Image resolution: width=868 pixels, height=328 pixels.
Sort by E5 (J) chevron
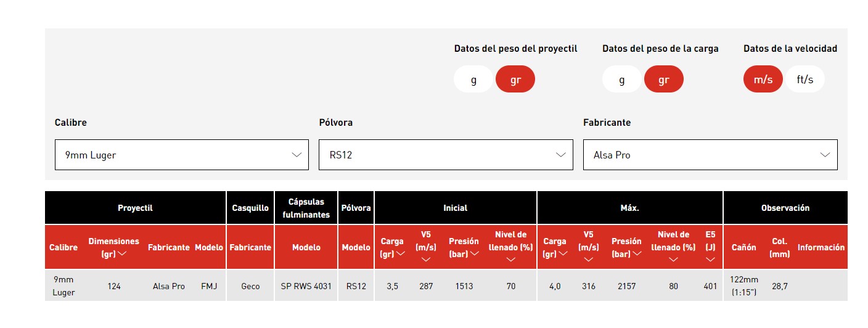coord(711,260)
